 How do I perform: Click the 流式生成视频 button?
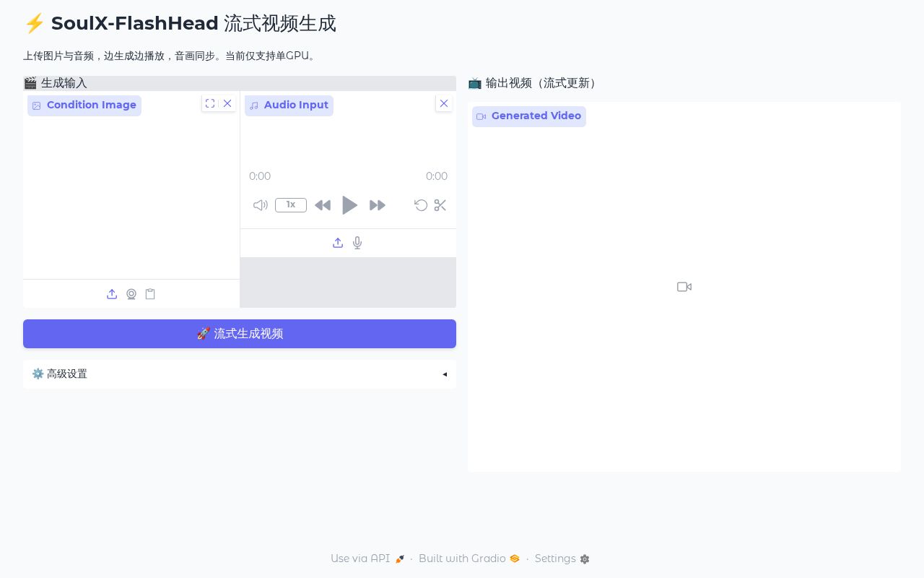(x=240, y=334)
